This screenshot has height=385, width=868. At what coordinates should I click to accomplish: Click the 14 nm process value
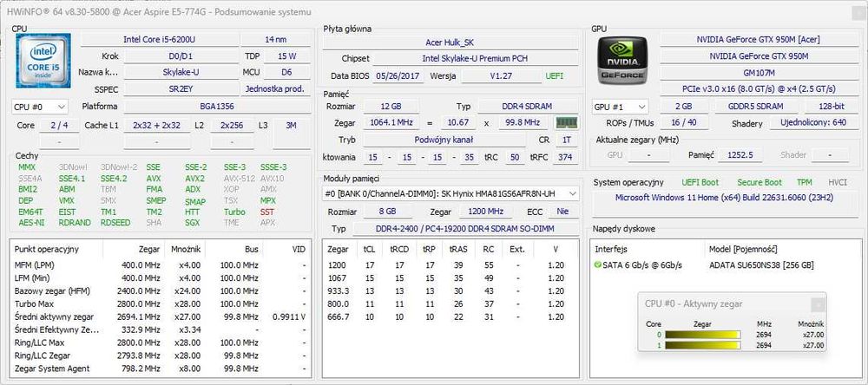click(x=276, y=40)
